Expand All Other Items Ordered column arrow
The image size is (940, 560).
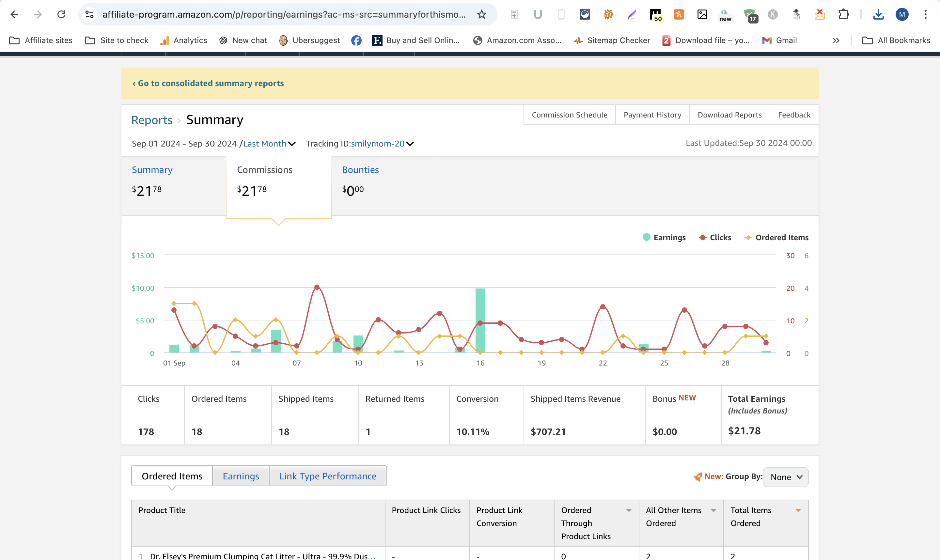(x=713, y=510)
